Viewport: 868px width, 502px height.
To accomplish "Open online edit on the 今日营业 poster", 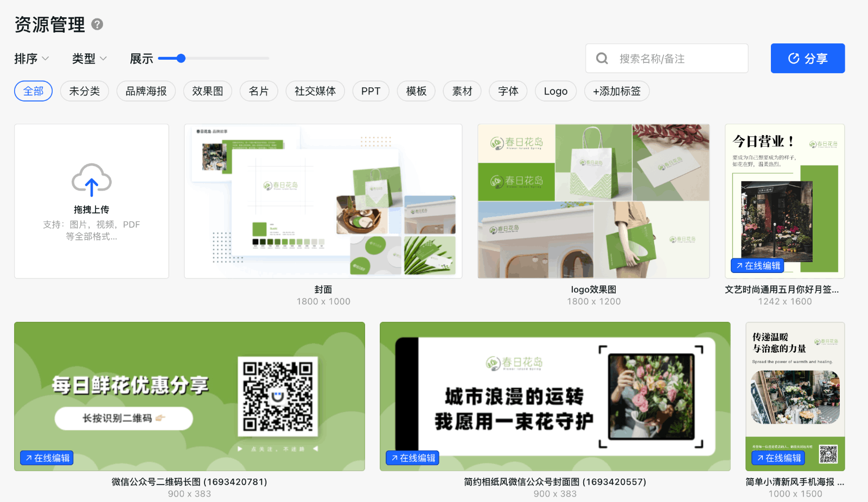I will (757, 266).
